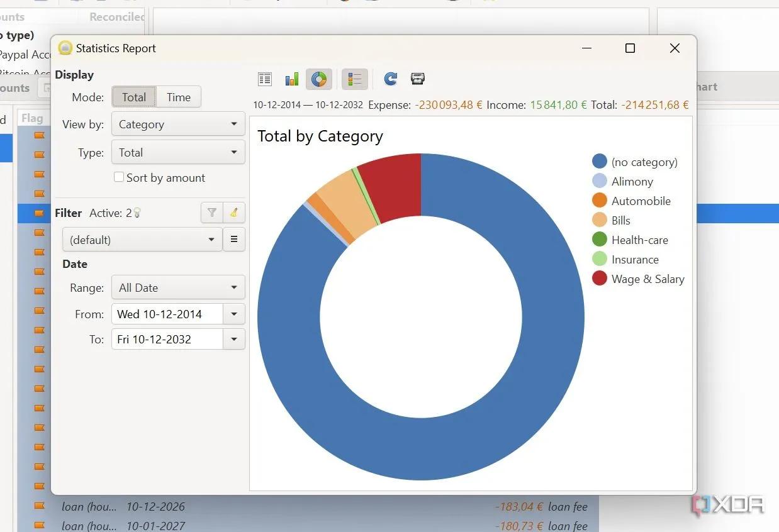
Task: Enable the Sort by amount checkbox
Action: [x=119, y=177]
